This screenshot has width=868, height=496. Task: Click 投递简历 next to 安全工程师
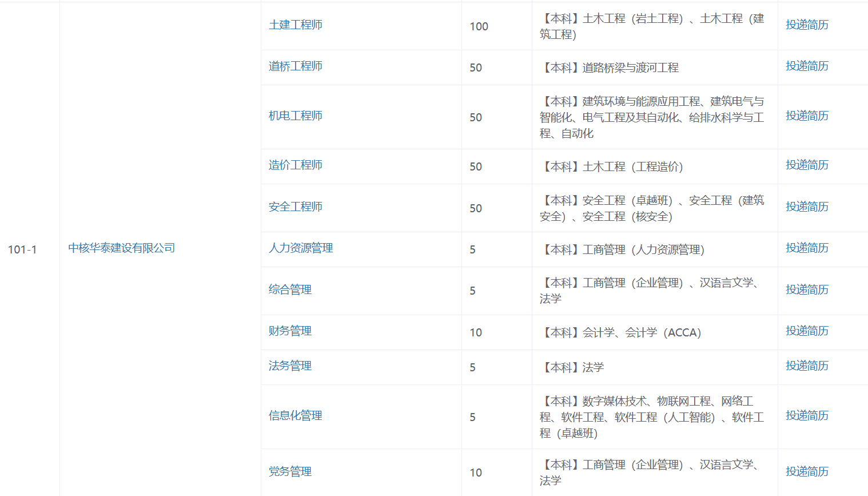pyautogui.click(x=807, y=207)
